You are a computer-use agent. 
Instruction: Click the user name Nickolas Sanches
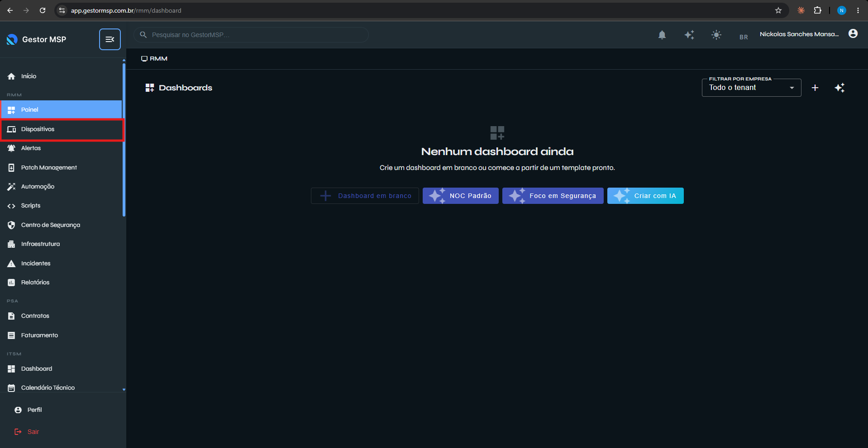799,34
